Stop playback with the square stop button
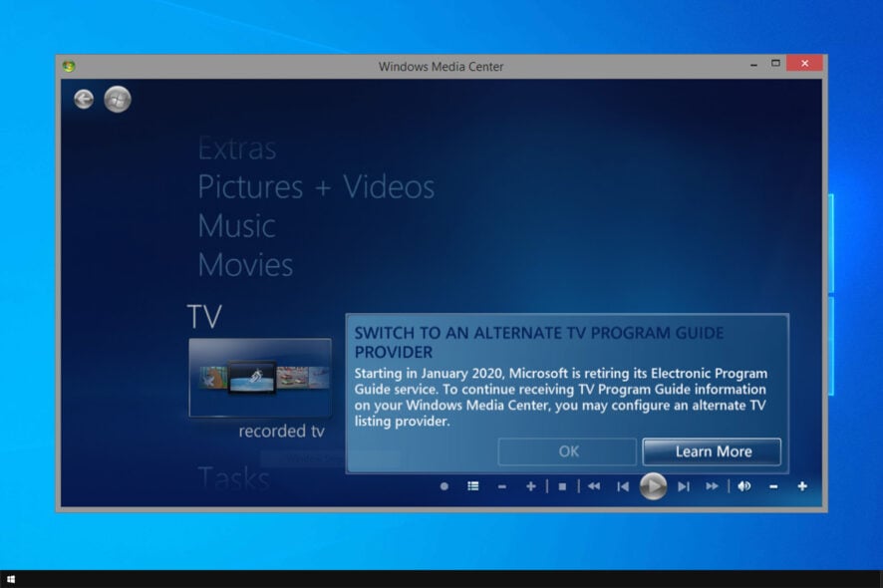 coord(562,486)
